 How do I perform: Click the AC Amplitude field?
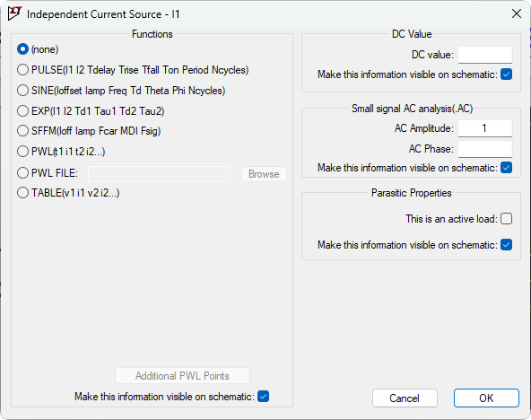click(485, 128)
